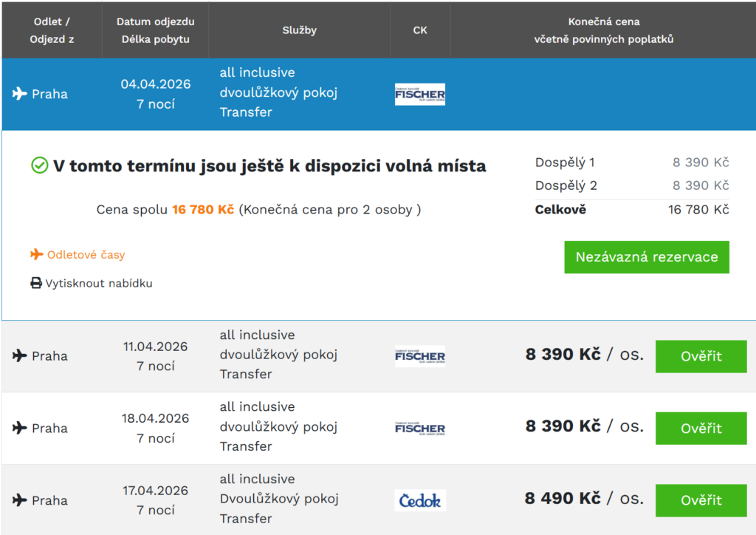The image size is (756, 535).
Task: Click the orange airplane icon beside Odletové časy
Action: [36, 254]
